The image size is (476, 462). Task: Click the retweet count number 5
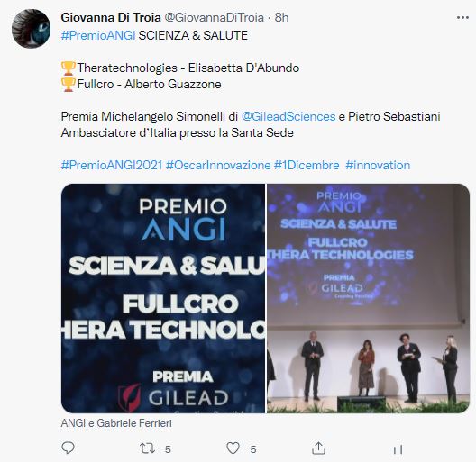[168, 449]
